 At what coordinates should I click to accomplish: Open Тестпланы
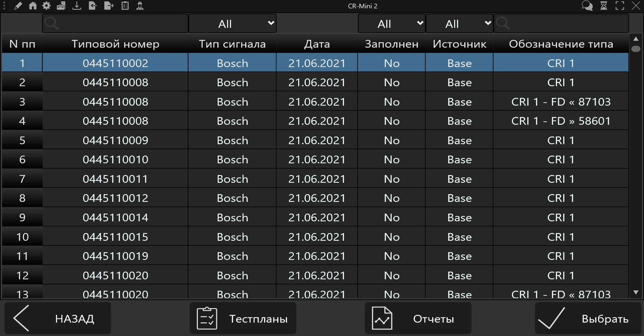[x=243, y=318]
